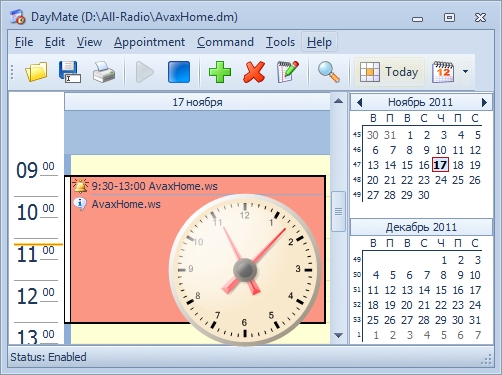Go to the previous month with the left arrow
Viewport: 502px width, 375px height.
point(359,102)
